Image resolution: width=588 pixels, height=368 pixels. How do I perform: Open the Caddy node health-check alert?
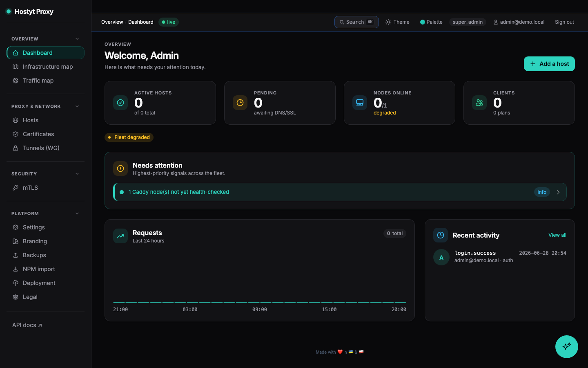coord(340,192)
